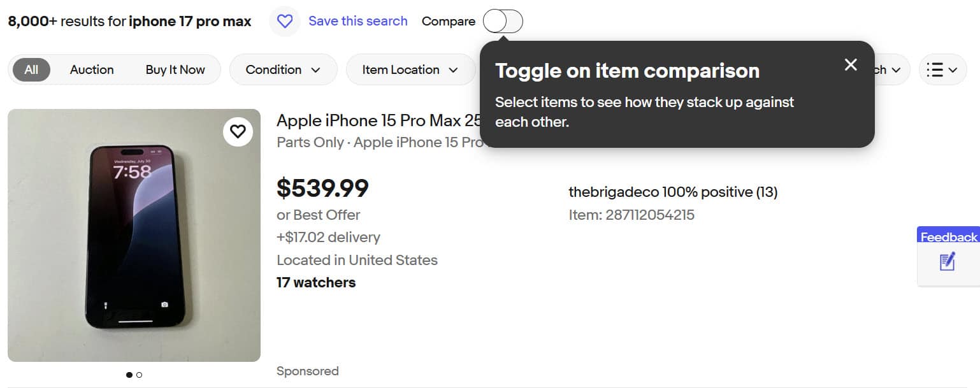Expand the Condition filter dropdown

tap(283, 69)
